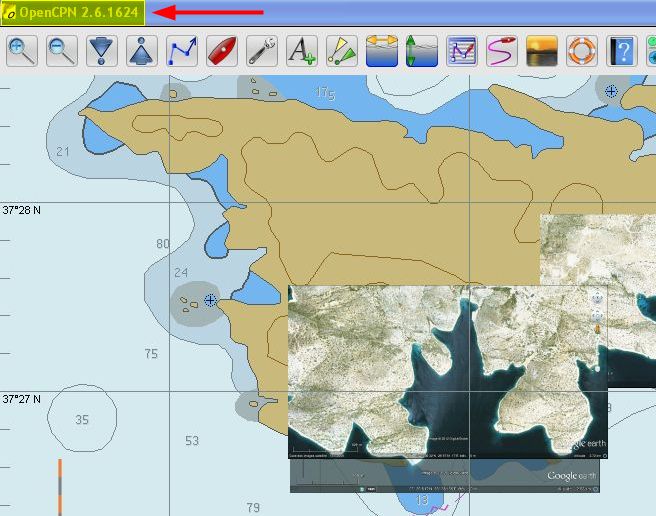Click the depth sounding 79
656x516 pixels.
[x=253, y=508]
